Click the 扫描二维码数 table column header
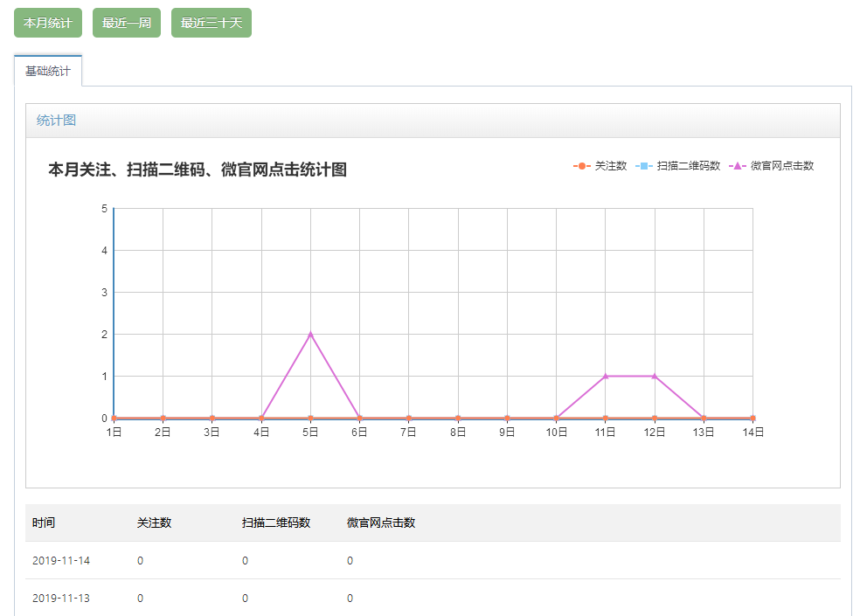 [276, 523]
